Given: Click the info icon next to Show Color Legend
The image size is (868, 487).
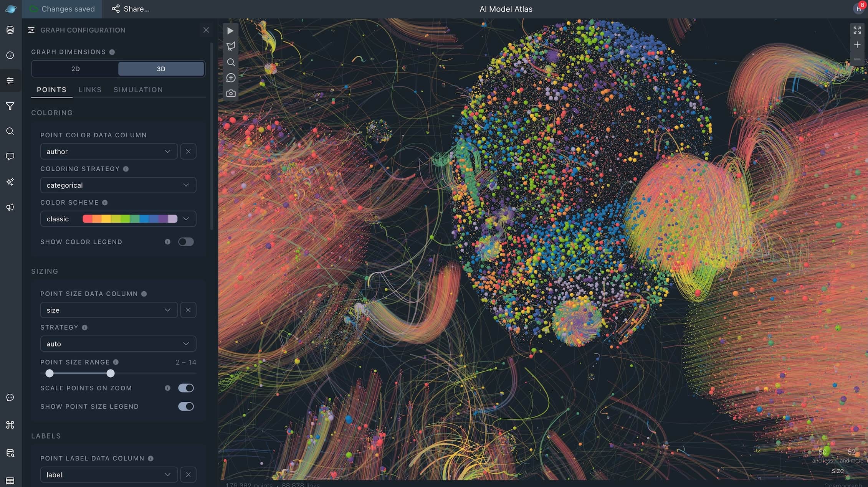Looking at the screenshot, I should [167, 242].
